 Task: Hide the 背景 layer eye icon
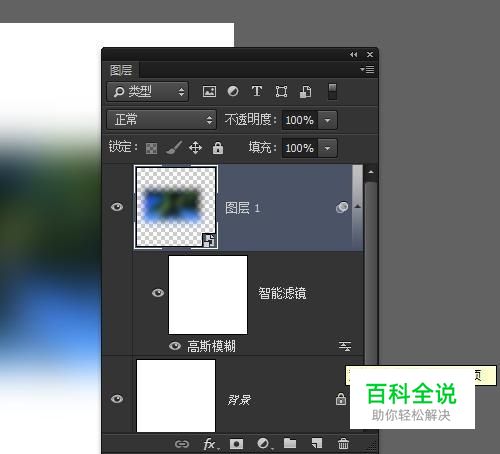click(117, 399)
